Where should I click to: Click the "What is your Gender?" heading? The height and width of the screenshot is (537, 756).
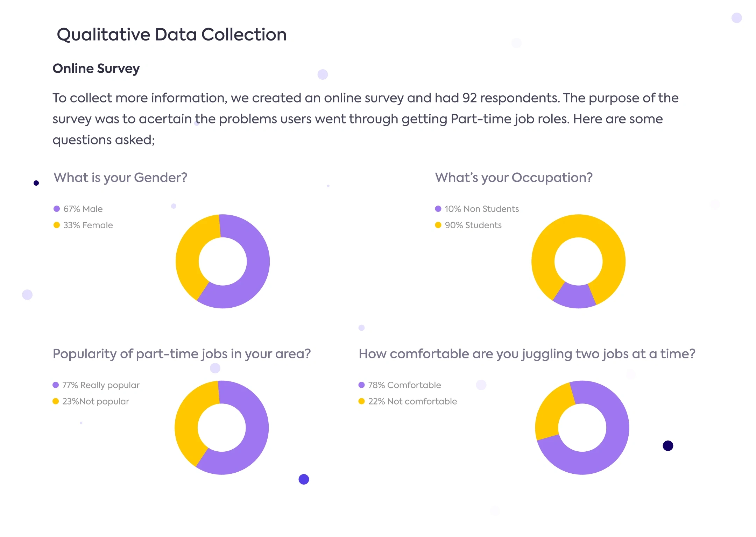120,178
